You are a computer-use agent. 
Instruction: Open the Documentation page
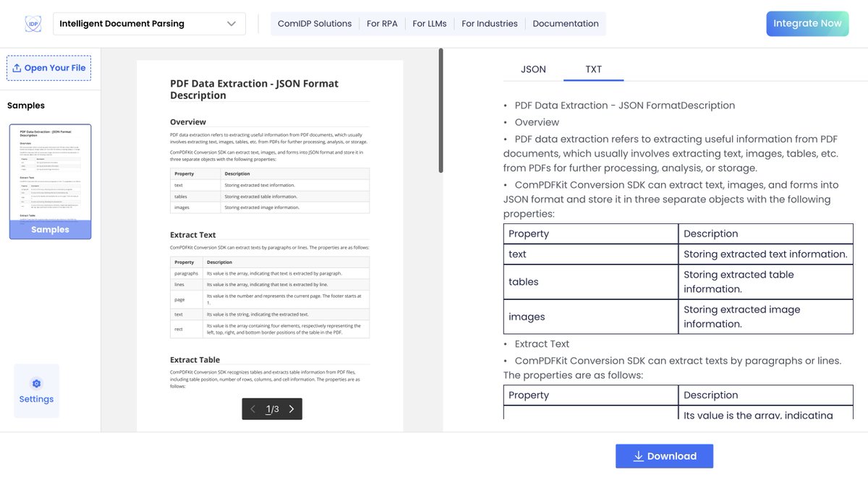click(x=566, y=23)
